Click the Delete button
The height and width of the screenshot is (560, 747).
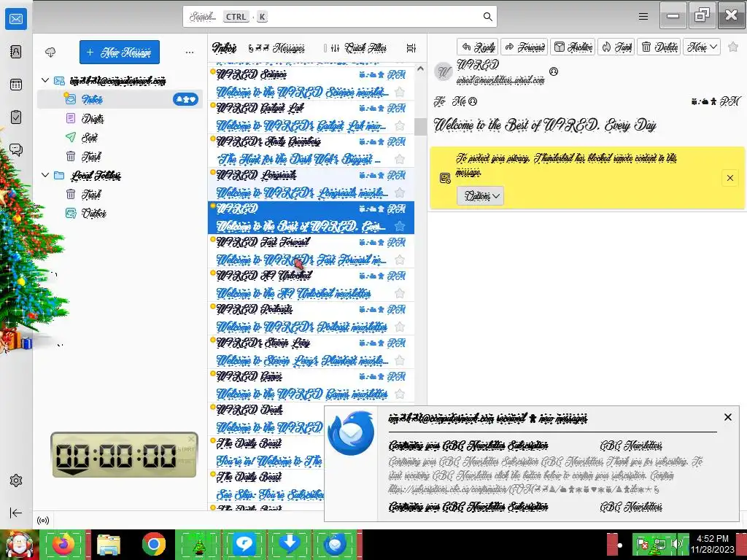pyautogui.click(x=659, y=47)
